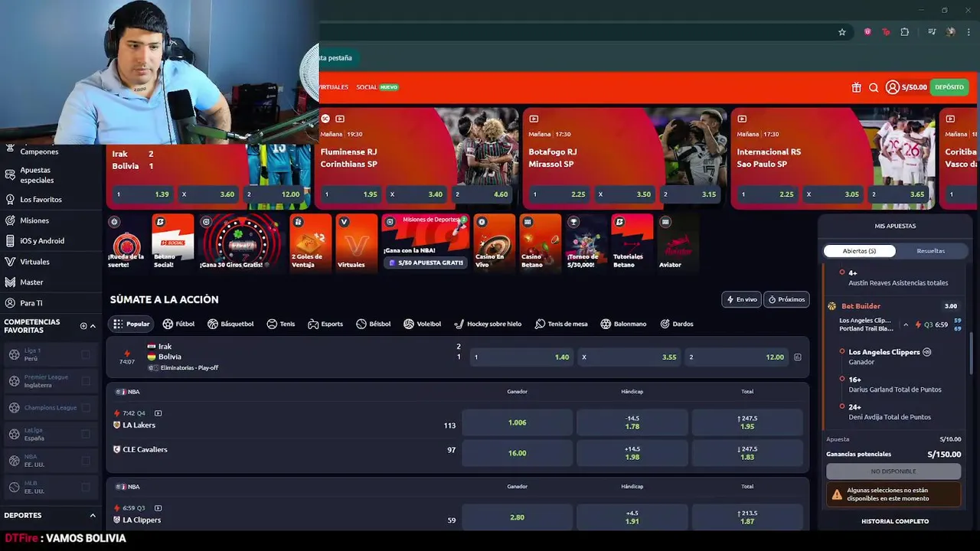This screenshot has height=551, width=980.
Task: Collapse the Bet Builder Clippers bet details
Action: (906, 324)
